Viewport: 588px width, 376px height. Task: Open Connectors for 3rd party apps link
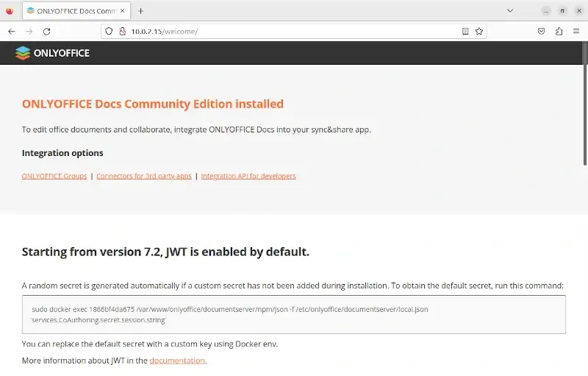[144, 176]
